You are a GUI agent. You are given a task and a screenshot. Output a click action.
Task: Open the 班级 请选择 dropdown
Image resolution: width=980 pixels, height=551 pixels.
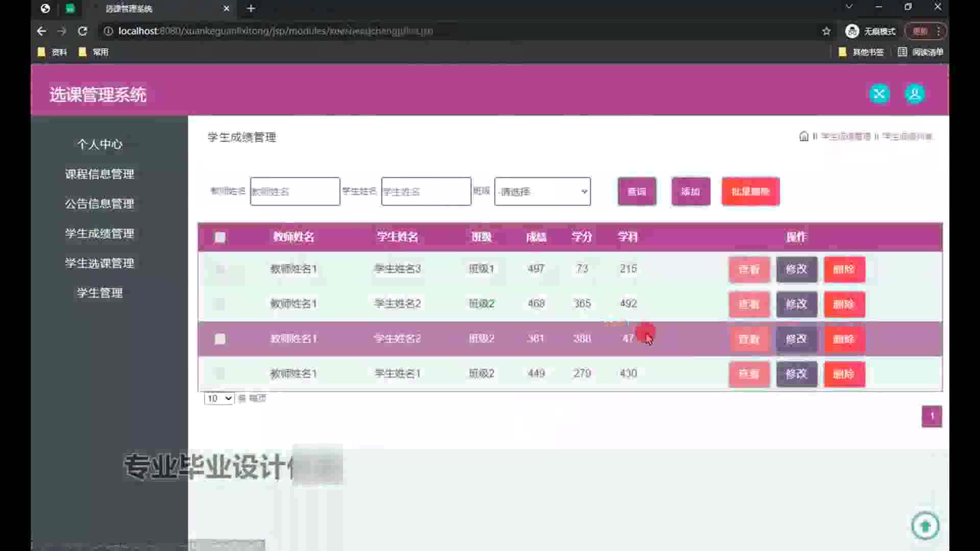542,191
